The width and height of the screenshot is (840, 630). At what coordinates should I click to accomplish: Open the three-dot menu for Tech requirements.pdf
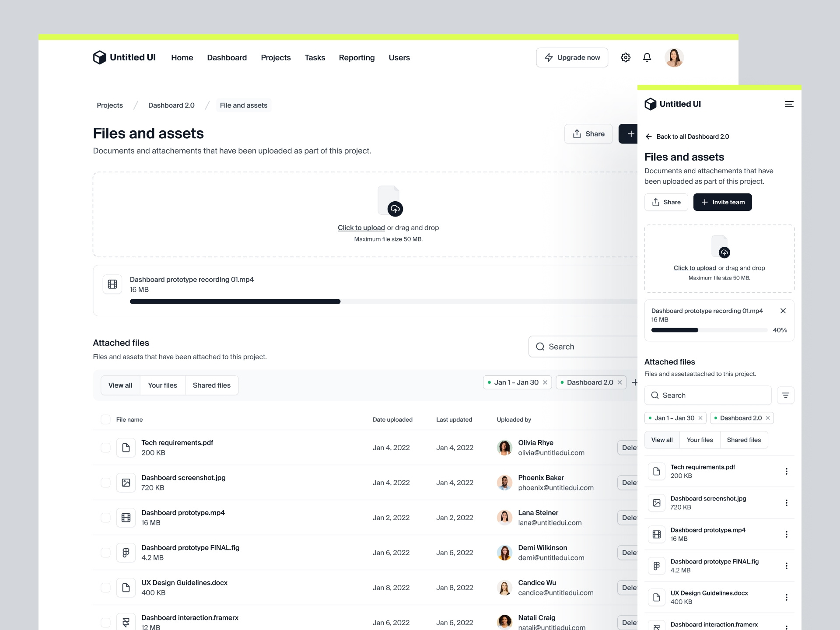pos(787,471)
